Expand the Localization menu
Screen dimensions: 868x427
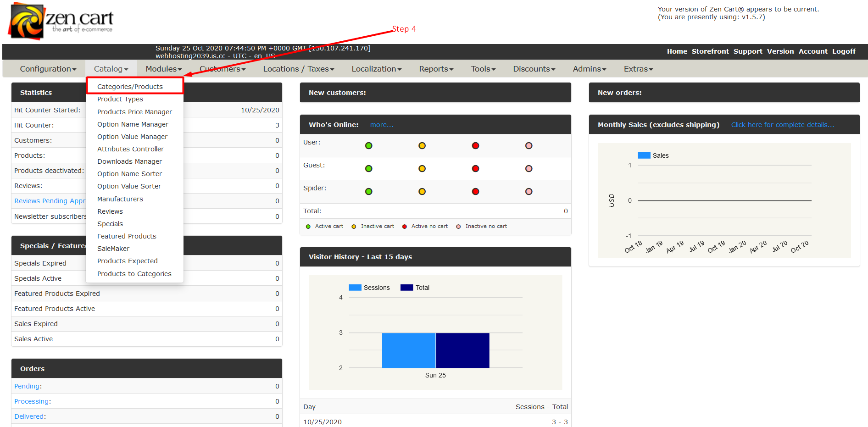click(x=377, y=69)
